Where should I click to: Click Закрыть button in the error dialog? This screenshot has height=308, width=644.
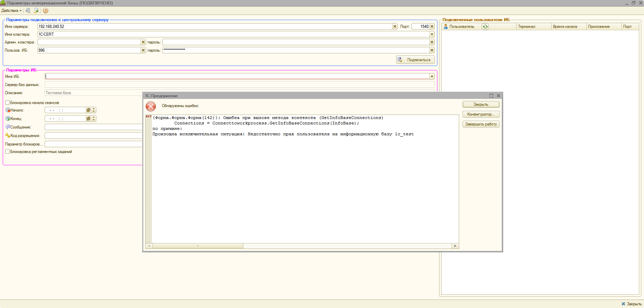481,104
